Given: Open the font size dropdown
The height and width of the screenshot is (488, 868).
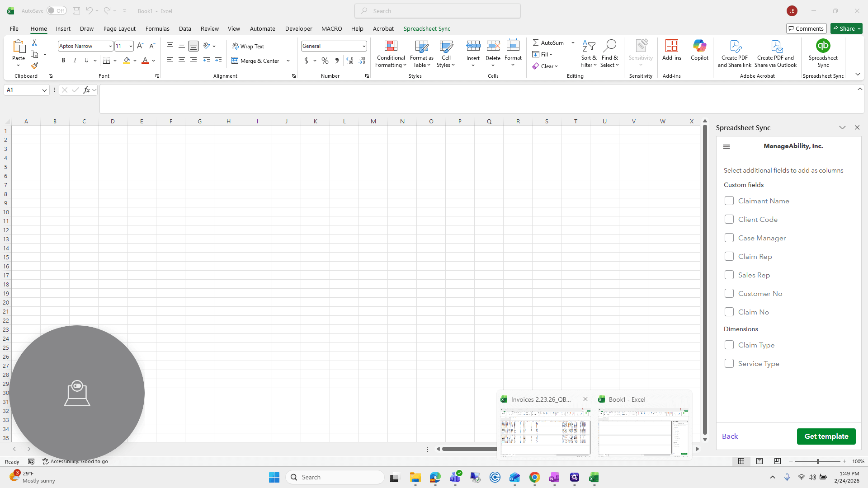Looking at the screenshot, I should point(131,46).
